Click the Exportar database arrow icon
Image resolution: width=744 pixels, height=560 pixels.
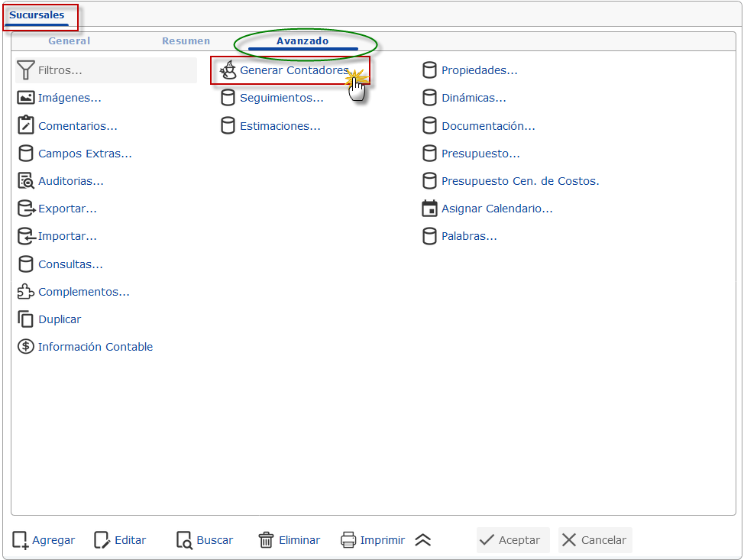click(26, 209)
